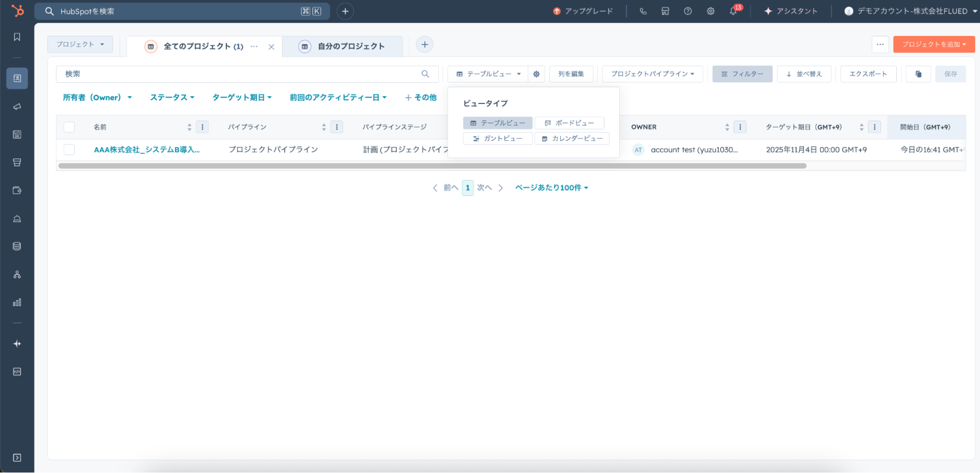
Task: Open view settings gear next to テーブルビュー
Action: (536, 74)
